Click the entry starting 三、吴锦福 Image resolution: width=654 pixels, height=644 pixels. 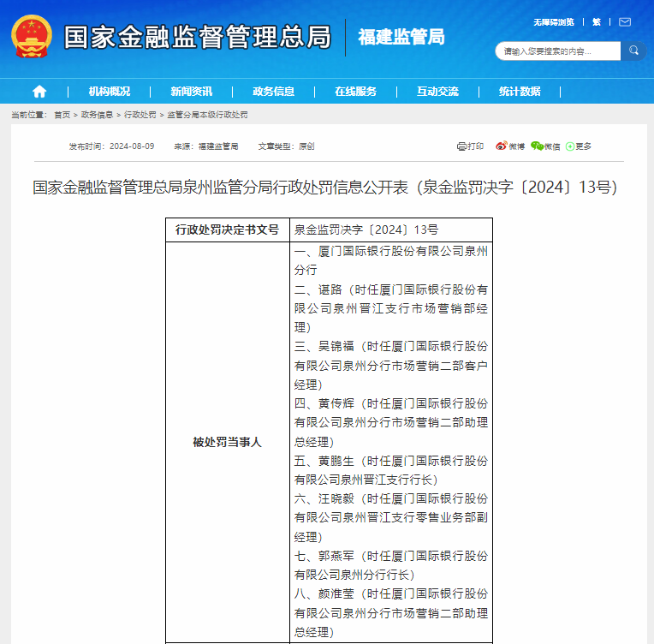click(x=391, y=366)
